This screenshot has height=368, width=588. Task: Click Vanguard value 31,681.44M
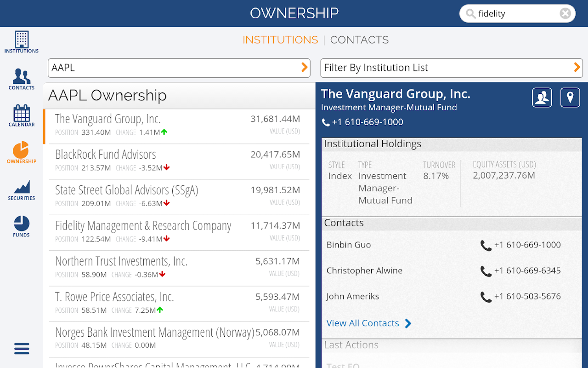(x=275, y=119)
